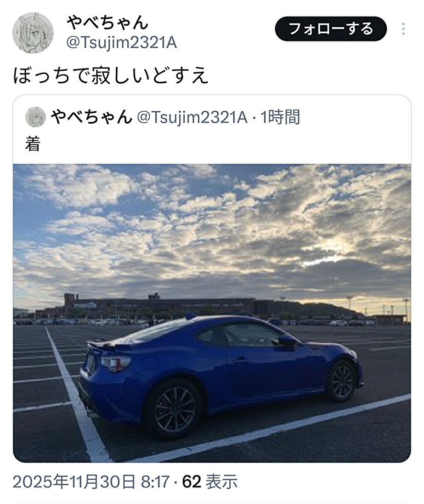Click the blue car's rear wheel

pyautogui.click(x=175, y=408)
